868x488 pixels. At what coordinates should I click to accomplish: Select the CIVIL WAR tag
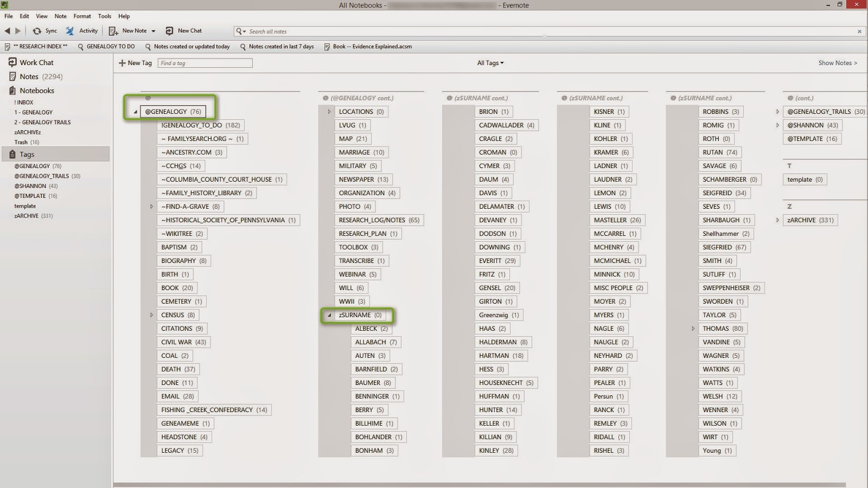point(184,342)
